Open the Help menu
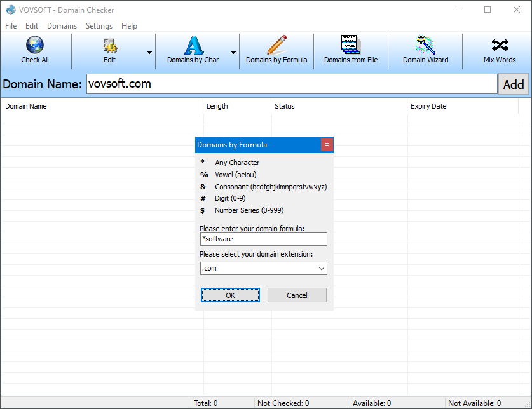Viewport: 532px width, 409px height. [x=129, y=26]
